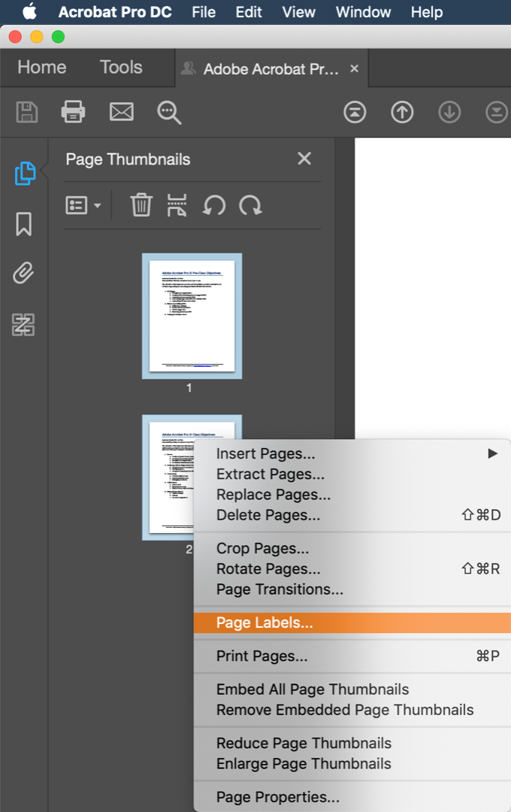
Task: Send file by email envelope icon
Action: click(x=122, y=112)
